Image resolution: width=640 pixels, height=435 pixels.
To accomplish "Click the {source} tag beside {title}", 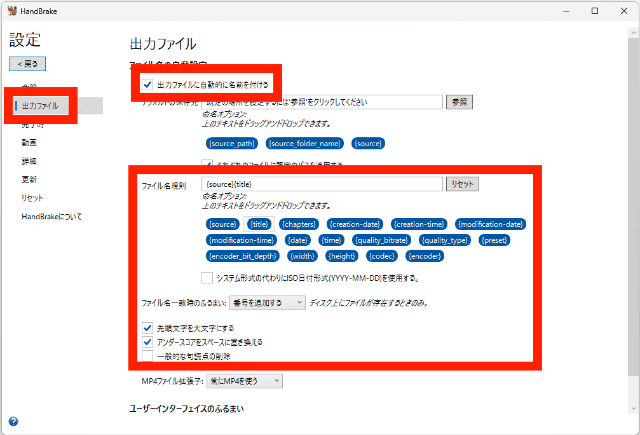I will tap(222, 224).
